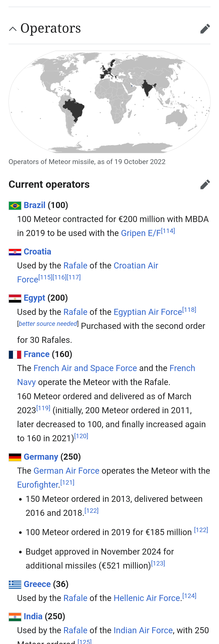Screen dimensions: 219x644
Task: Open the Meteor operators world map image
Action: click(109, 102)
